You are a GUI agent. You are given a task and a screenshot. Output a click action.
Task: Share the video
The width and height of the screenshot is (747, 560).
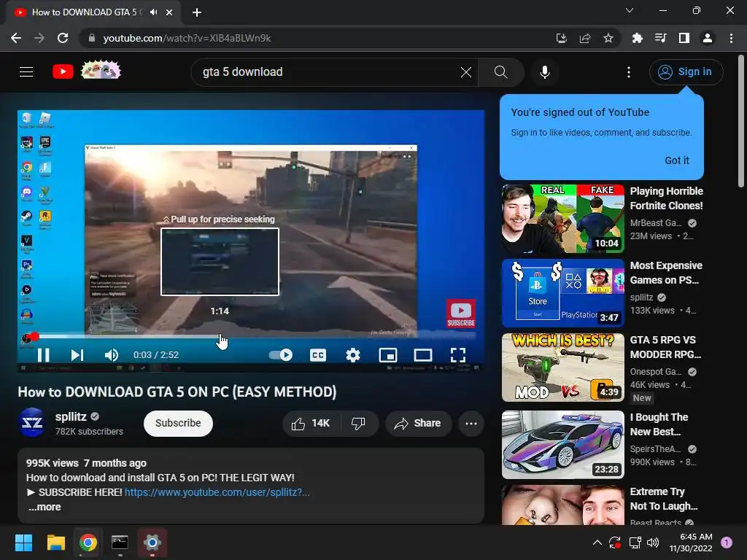pos(418,424)
